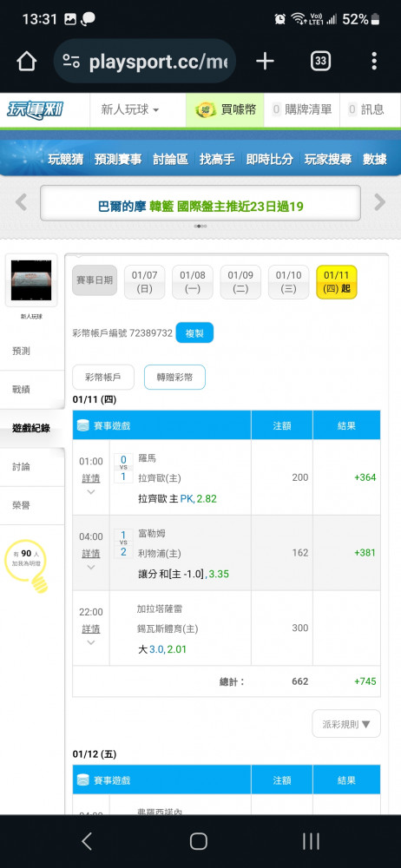Select the 01/10 (三) date tab

(x=288, y=282)
